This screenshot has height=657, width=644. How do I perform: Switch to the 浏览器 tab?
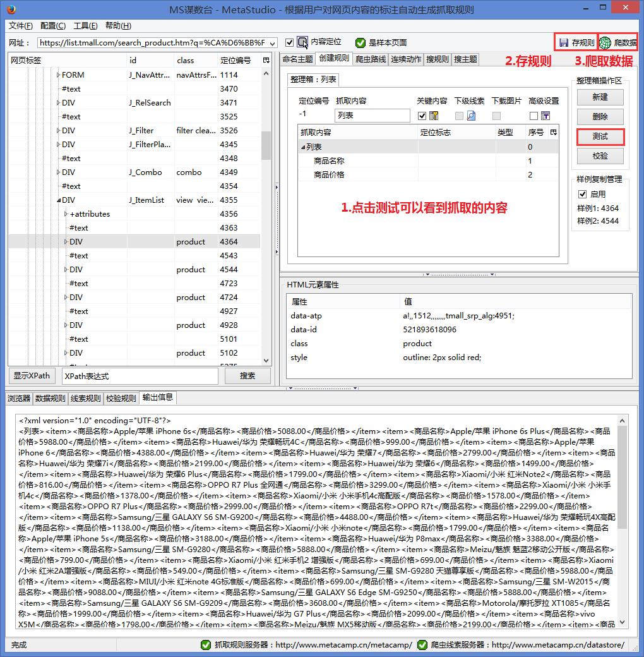(20, 398)
